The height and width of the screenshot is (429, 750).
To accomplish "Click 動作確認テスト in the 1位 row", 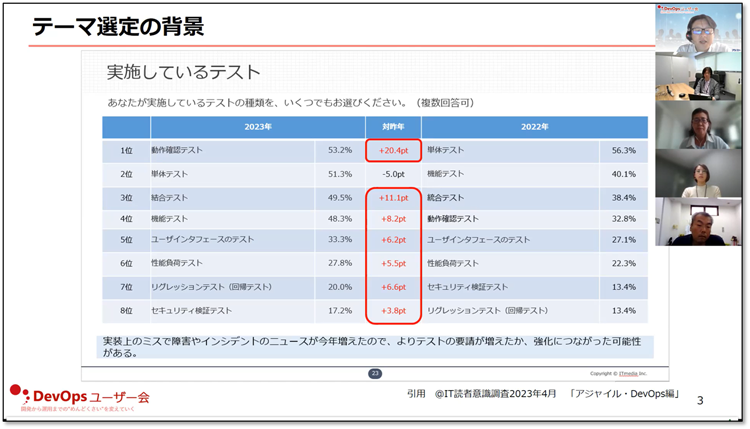I will click(x=176, y=150).
